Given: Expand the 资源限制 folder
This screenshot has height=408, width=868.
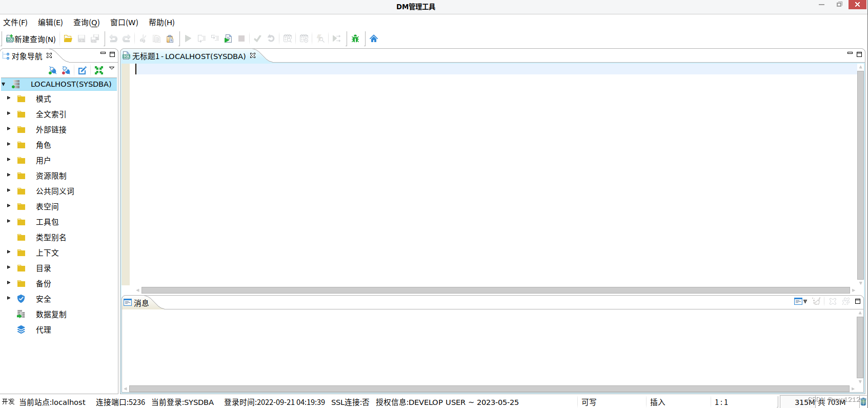Looking at the screenshot, I should click(9, 175).
